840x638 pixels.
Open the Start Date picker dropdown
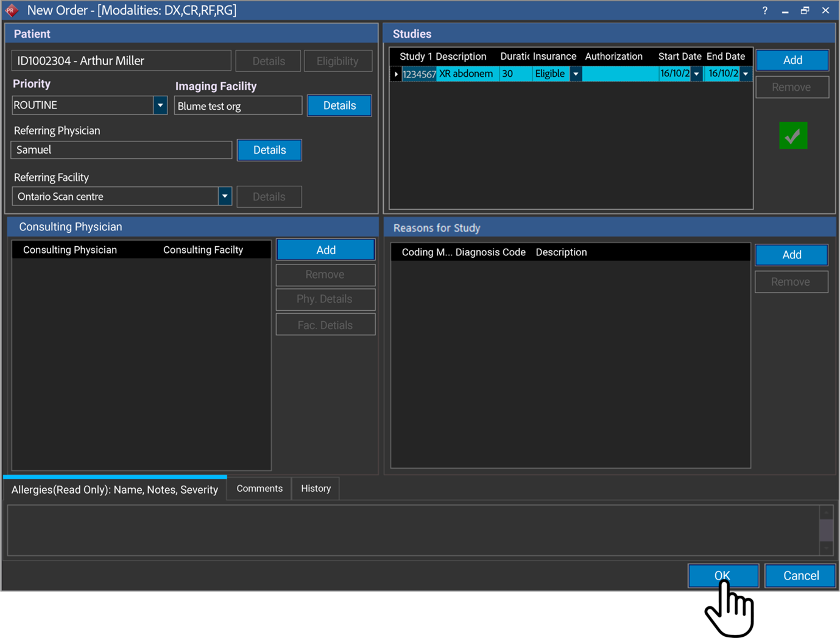(696, 74)
